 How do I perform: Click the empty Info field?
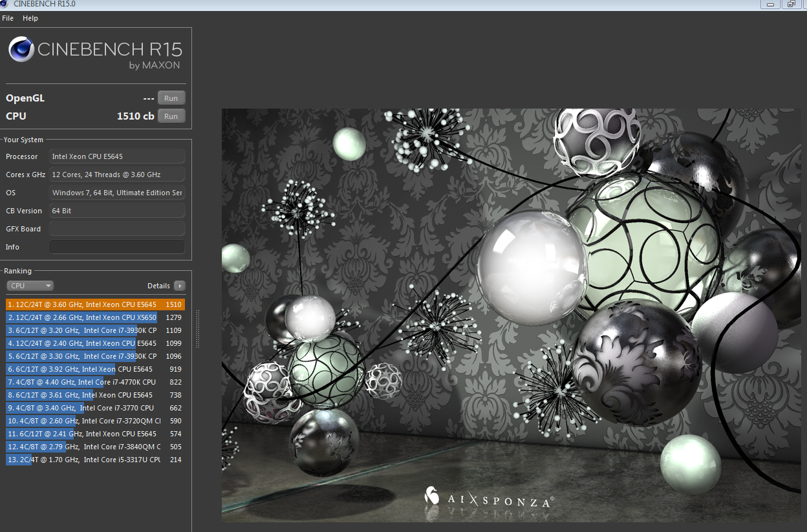[117, 247]
